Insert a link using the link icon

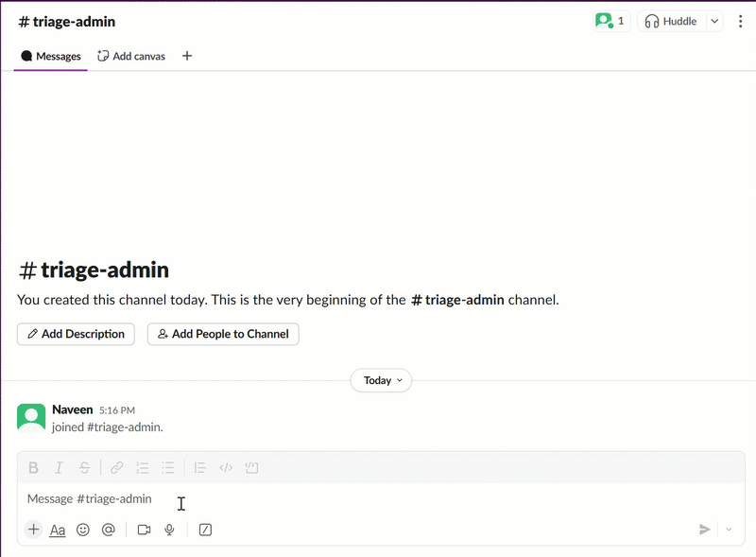tap(117, 467)
